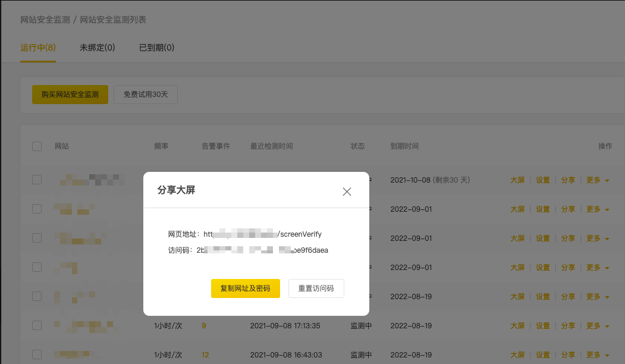
Task: Switch to the 运行中(8) tab
Action: click(38, 48)
